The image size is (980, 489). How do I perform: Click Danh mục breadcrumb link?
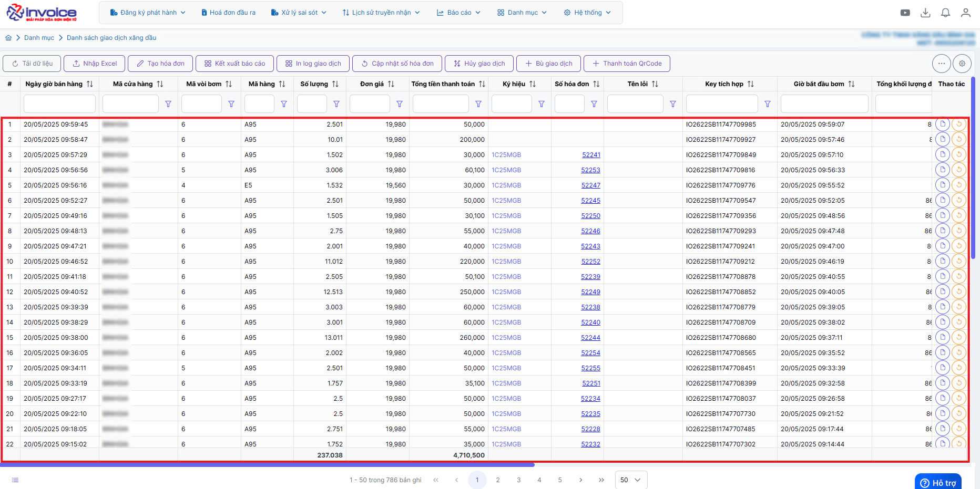pos(39,38)
